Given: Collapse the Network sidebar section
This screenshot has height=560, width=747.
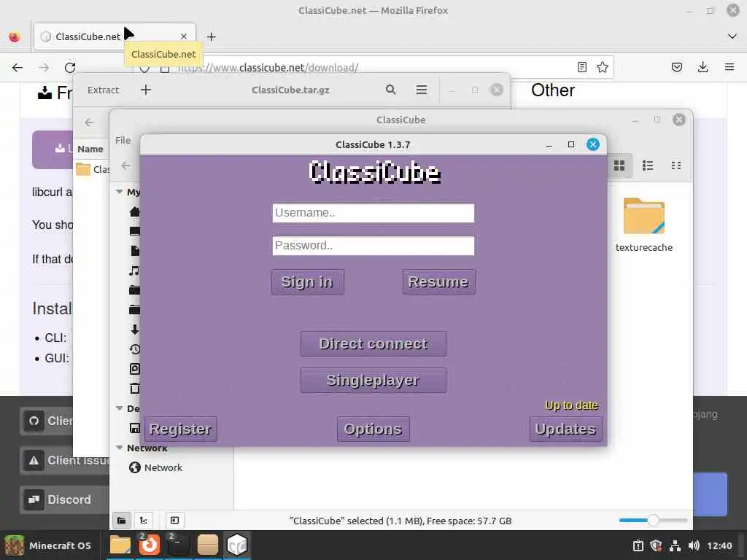Looking at the screenshot, I should (119, 448).
